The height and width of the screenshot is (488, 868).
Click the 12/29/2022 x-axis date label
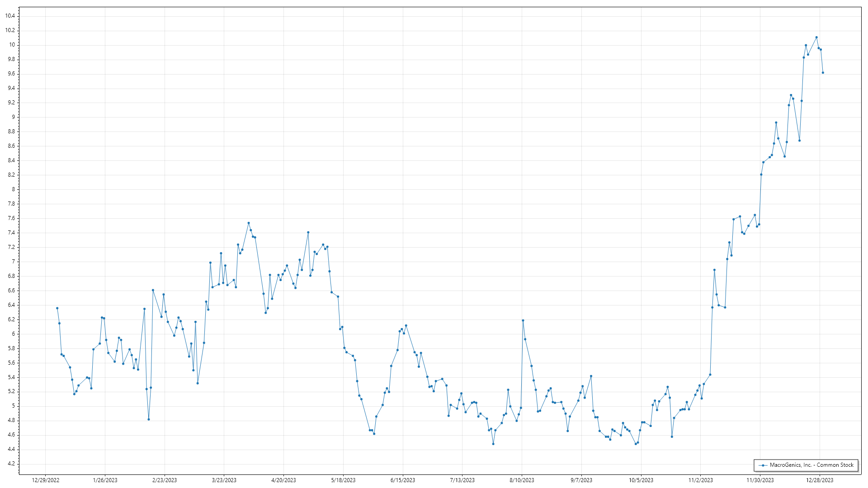pyautogui.click(x=46, y=480)
